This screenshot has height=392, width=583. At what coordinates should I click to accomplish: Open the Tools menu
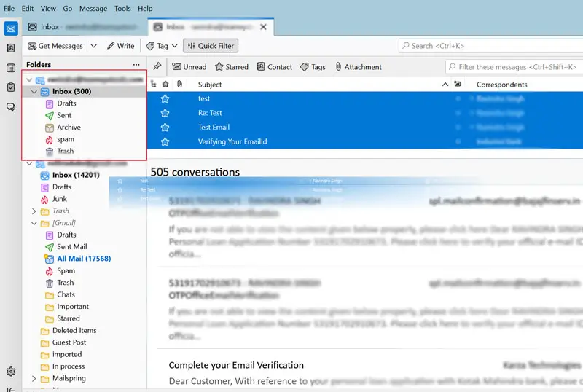122,9
